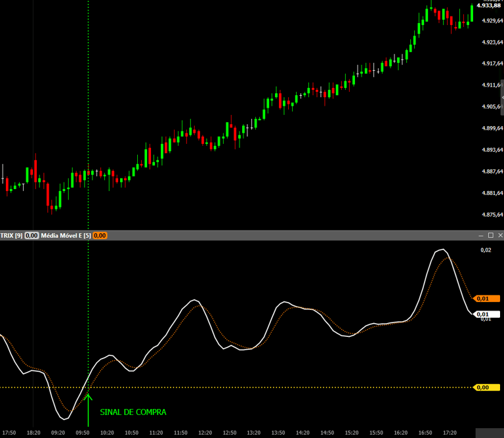
Task: Click the 10:50 time axis label
Action: point(131,433)
